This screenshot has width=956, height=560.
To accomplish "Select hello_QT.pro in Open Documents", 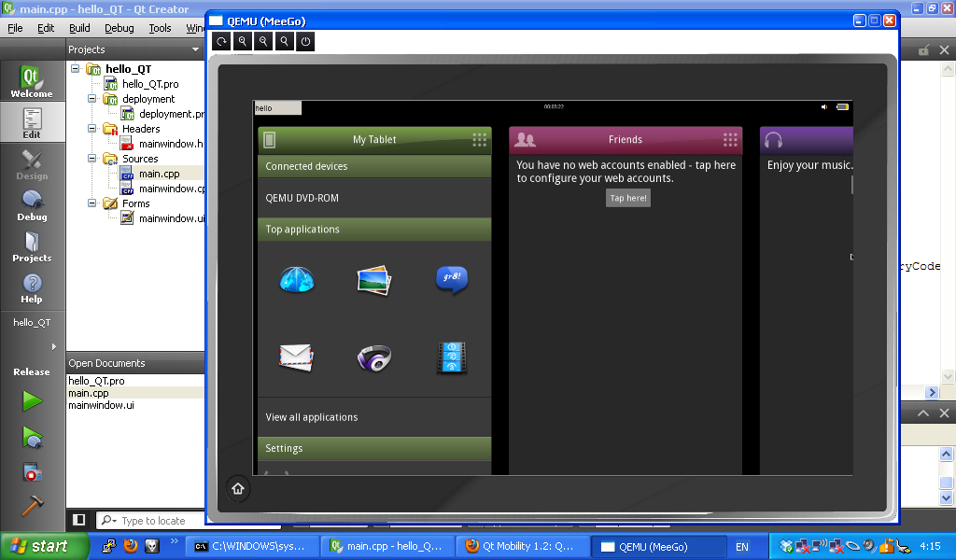I will pyautogui.click(x=96, y=381).
